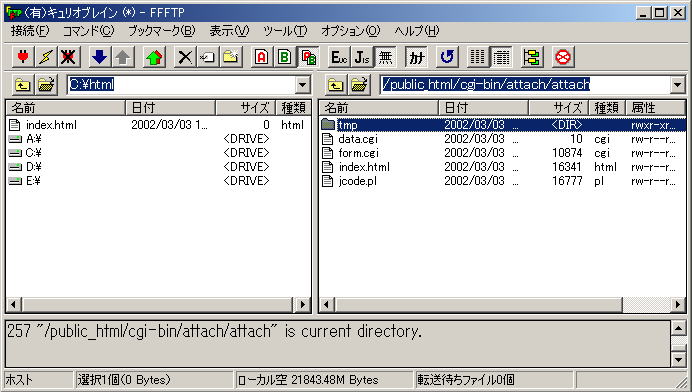Click the red abort transfer icon
The width and height of the screenshot is (692, 392).
563,57
